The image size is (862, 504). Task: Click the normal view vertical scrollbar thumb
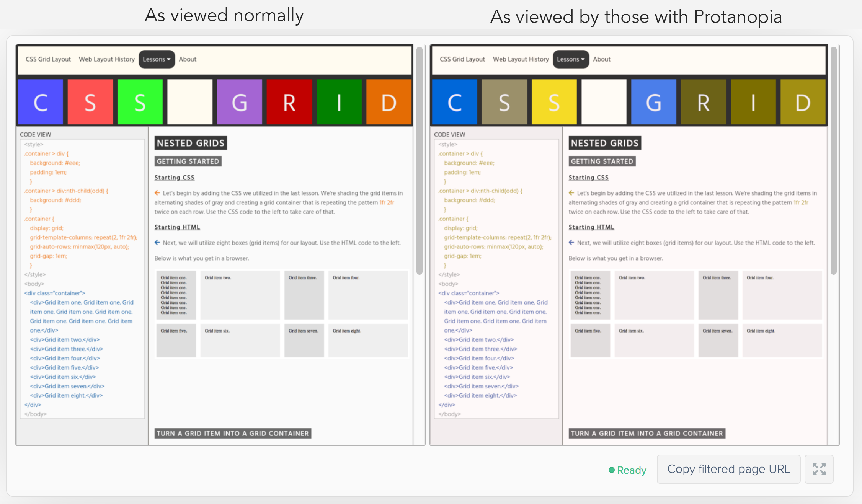pyautogui.click(x=420, y=161)
